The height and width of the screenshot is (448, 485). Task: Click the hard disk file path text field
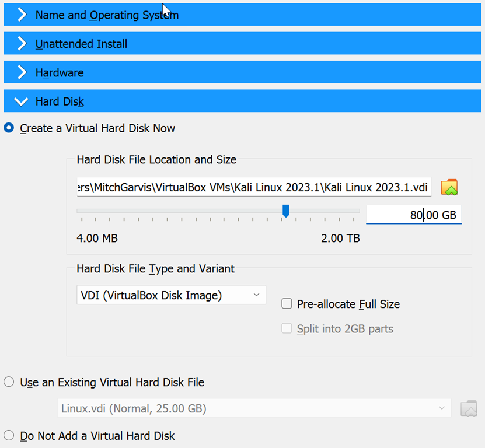[x=254, y=187]
